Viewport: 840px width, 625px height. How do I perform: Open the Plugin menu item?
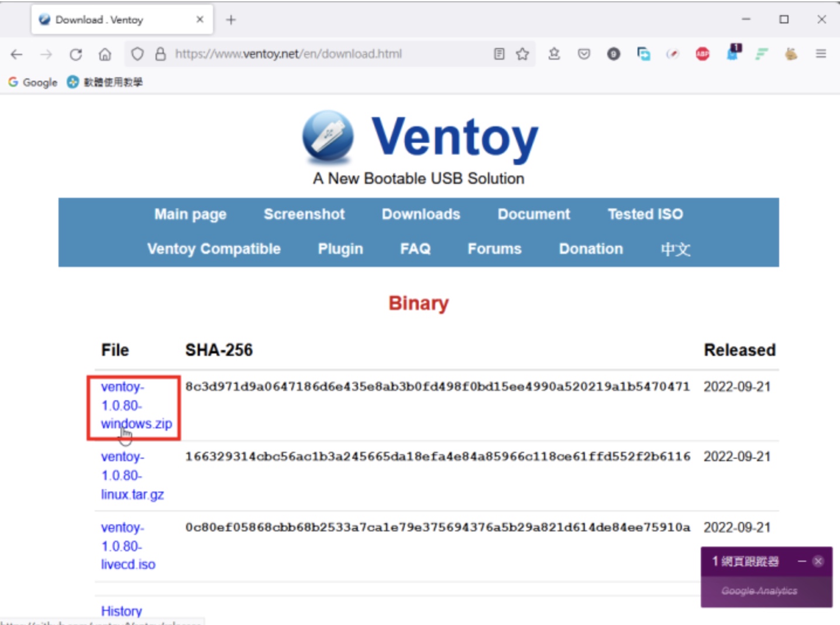[x=340, y=249]
